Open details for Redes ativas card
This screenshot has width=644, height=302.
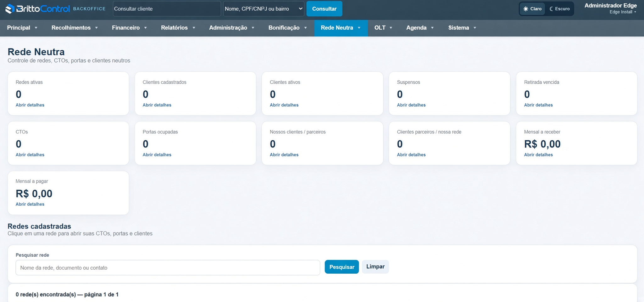pyautogui.click(x=30, y=105)
